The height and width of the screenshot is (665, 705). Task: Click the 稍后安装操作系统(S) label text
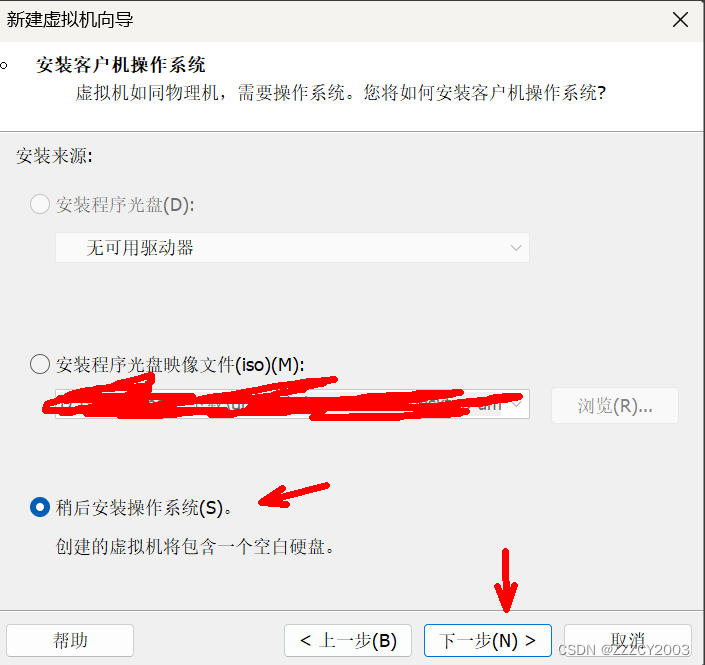pyautogui.click(x=143, y=508)
